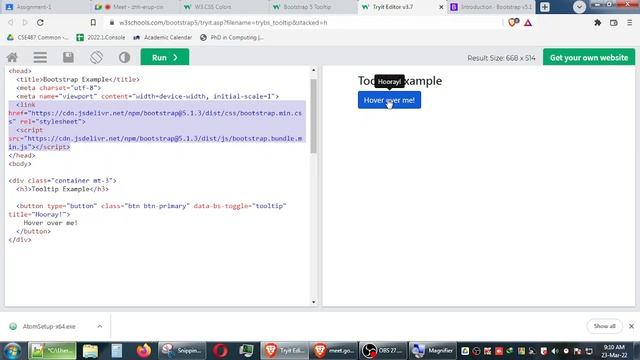This screenshot has width=640, height=360.
Task: Open the AtomSetup-x64.exe download
Action: click(x=49, y=327)
